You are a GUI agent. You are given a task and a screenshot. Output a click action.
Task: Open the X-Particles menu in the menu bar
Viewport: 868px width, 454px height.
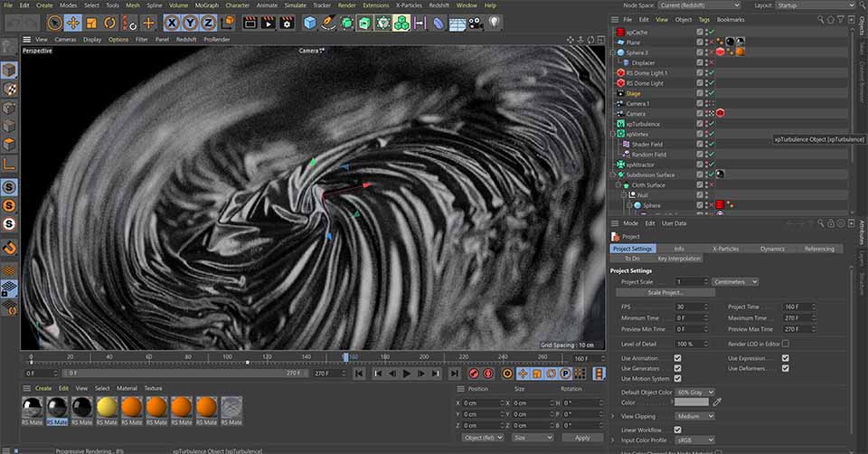[409, 5]
